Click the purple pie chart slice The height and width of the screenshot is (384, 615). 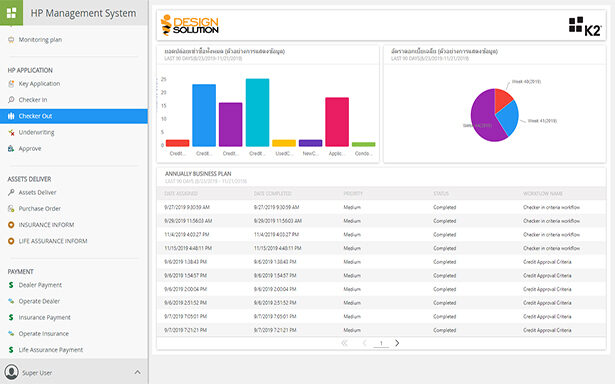(484, 120)
